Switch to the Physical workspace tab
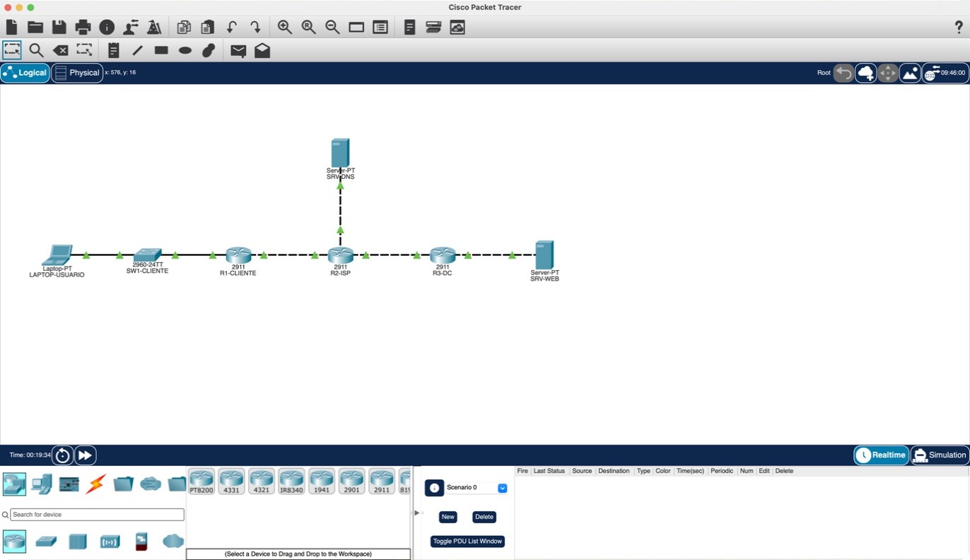Image resolution: width=970 pixels, height=560 pixels. point(77,73)
